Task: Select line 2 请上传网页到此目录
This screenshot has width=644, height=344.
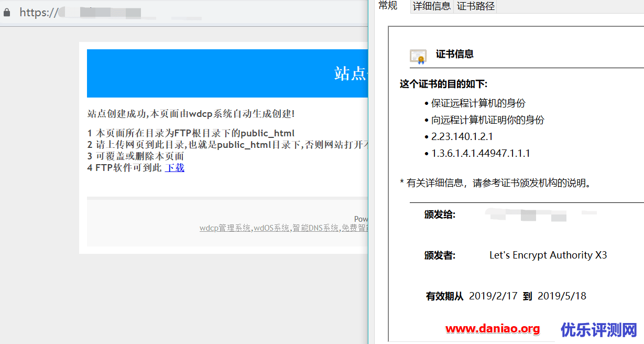Action: 228,145
